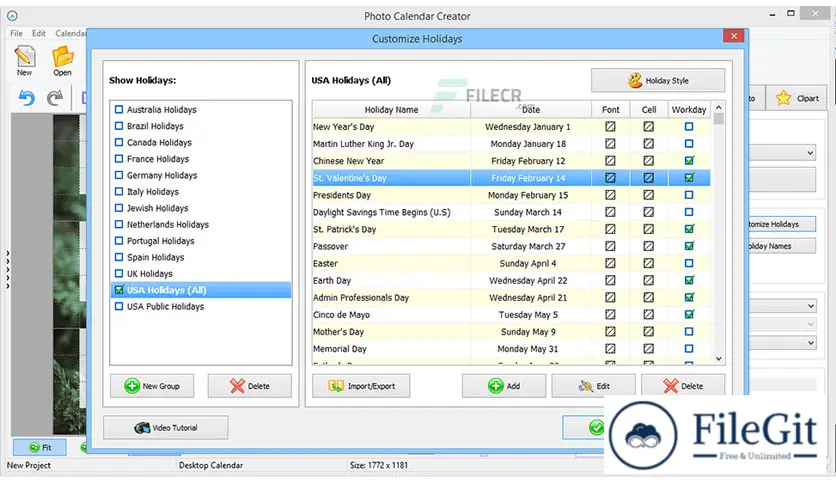Click Font style icon for Mother's Day
The width and height of the screenshot is (836, 484).
(x=610, y=332)
